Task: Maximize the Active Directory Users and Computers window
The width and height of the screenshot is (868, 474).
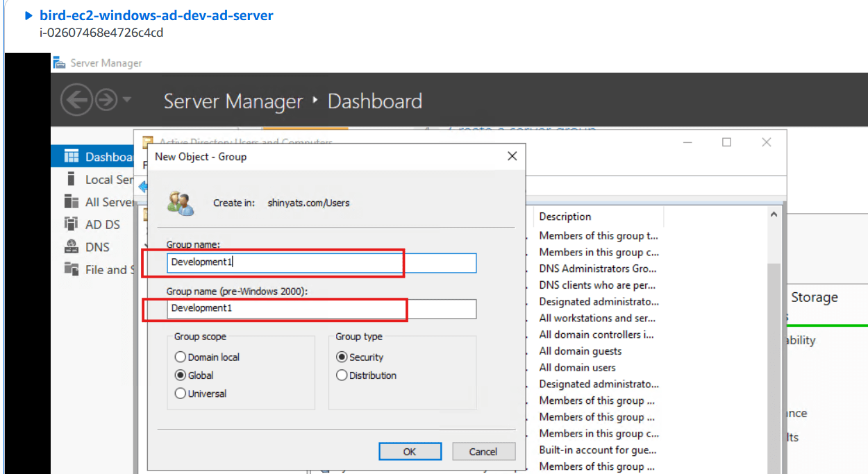Action: 727,142
